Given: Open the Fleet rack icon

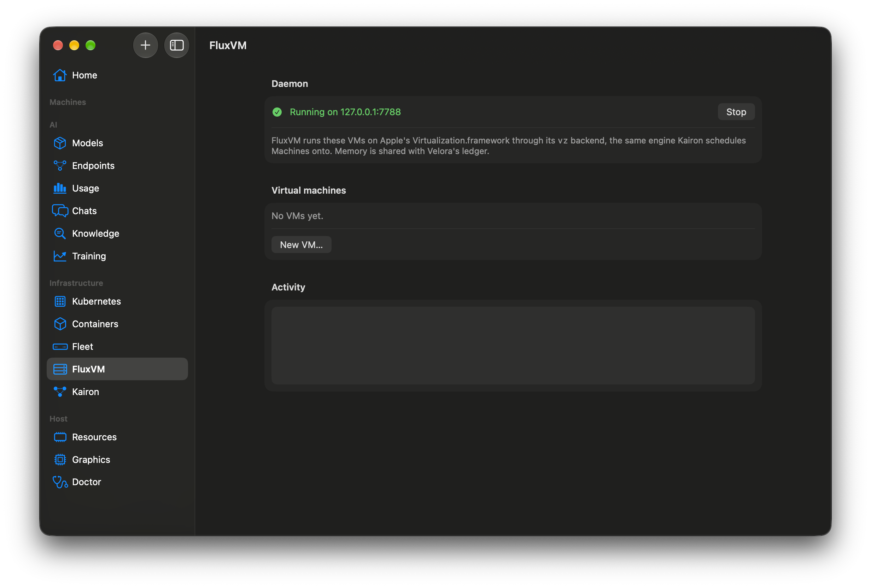Looking at the screenshot, I should point(60,347).
